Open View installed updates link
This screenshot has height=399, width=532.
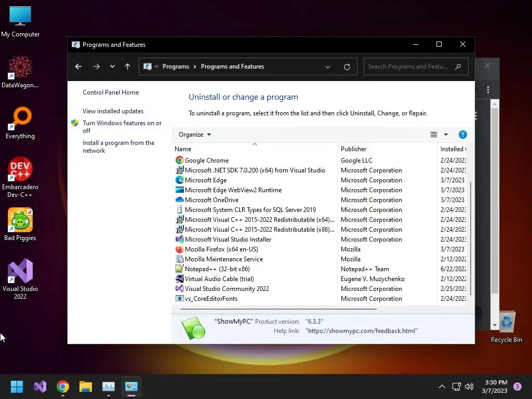pos(113,111)
